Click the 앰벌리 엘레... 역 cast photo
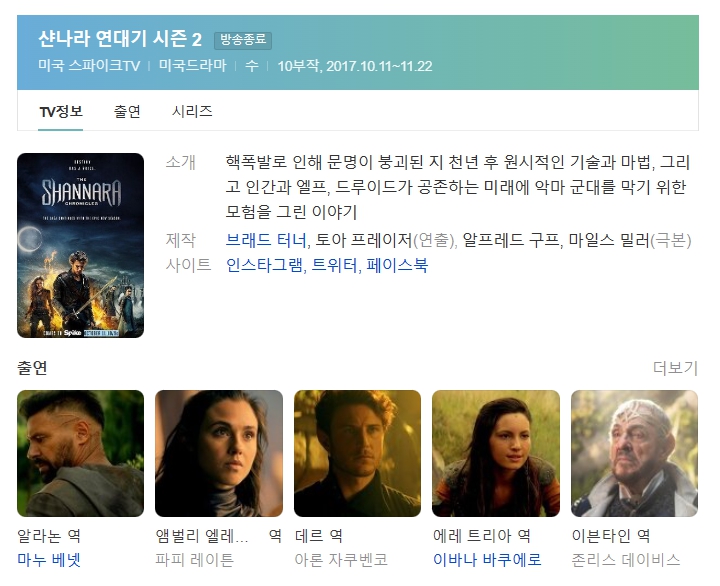Image resolution: width=720 pixels, height=586 pixels. pyautogui.click(x=219, y=453)
